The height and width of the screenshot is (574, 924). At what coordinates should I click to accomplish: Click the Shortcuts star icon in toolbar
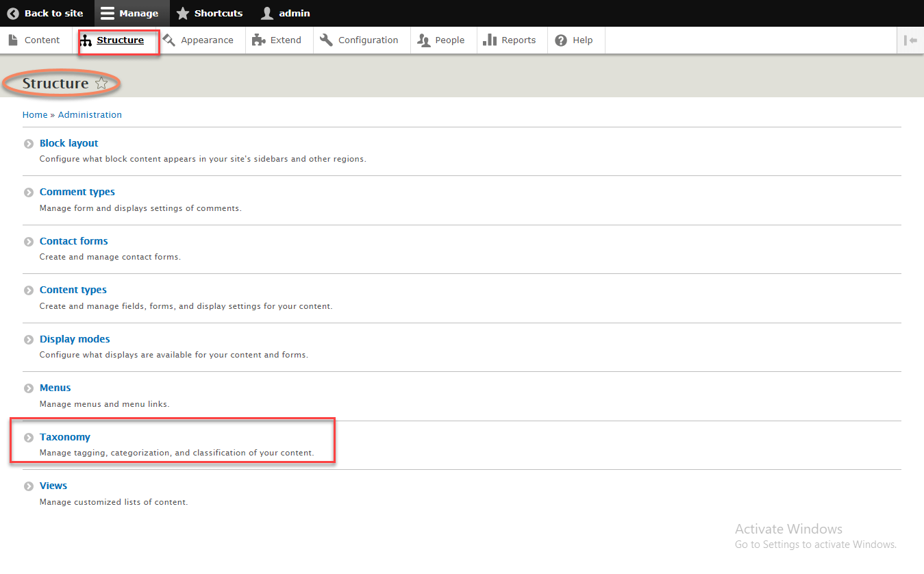point(183,13)
